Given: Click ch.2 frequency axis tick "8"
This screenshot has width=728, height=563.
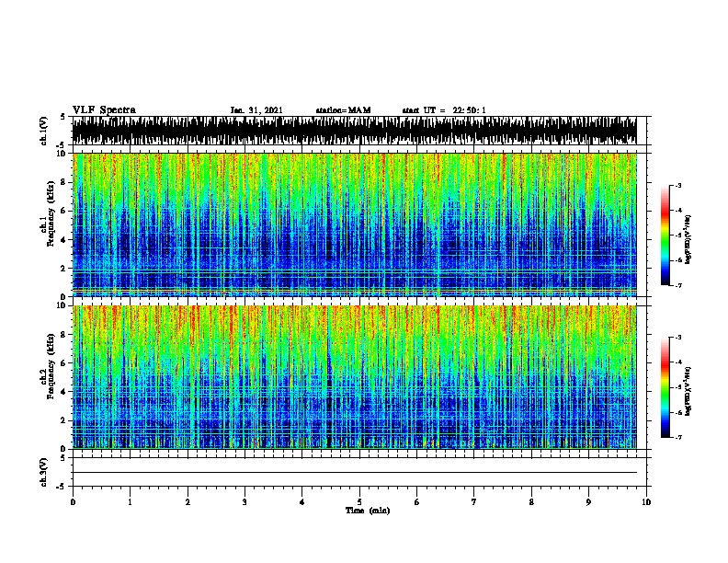Looking at the screenshot, I should coord(63,335).
